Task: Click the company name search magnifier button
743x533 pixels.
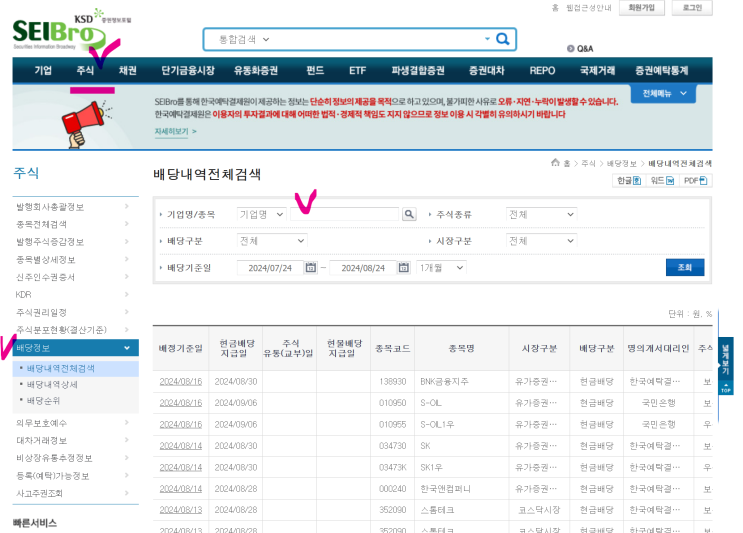Action: 409,215
